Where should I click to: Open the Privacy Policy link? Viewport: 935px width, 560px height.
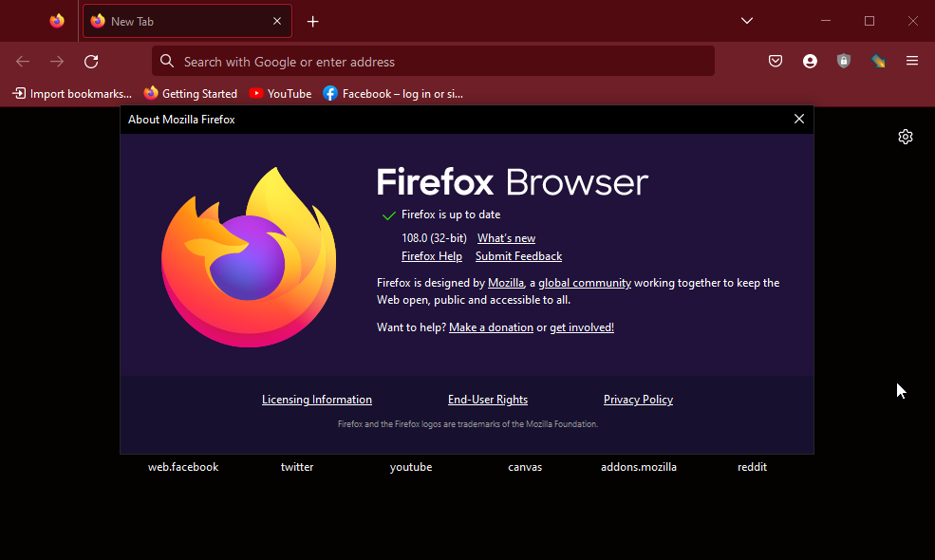click(638, 400)
